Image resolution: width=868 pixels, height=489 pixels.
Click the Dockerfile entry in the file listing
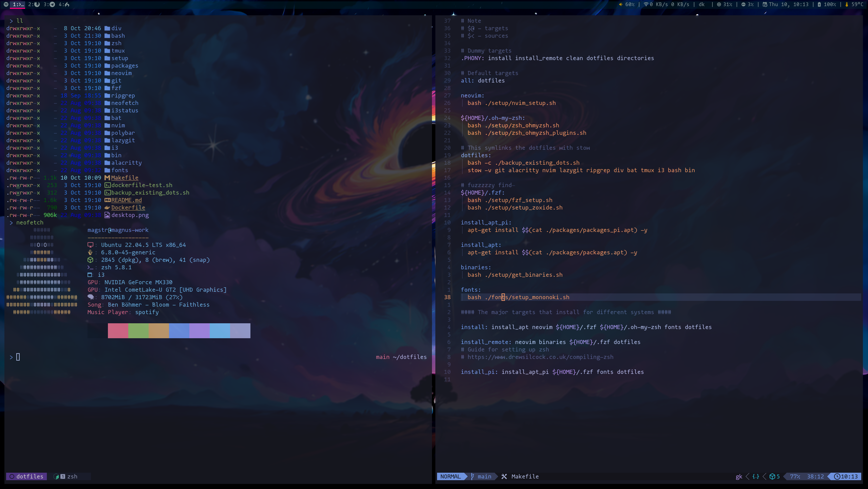pyautogui.click(x=128, y=207)
